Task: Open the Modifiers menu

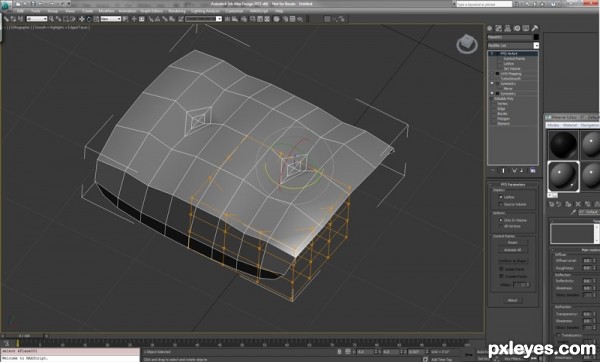Action: pyautogui.click(x=106, y=11)
